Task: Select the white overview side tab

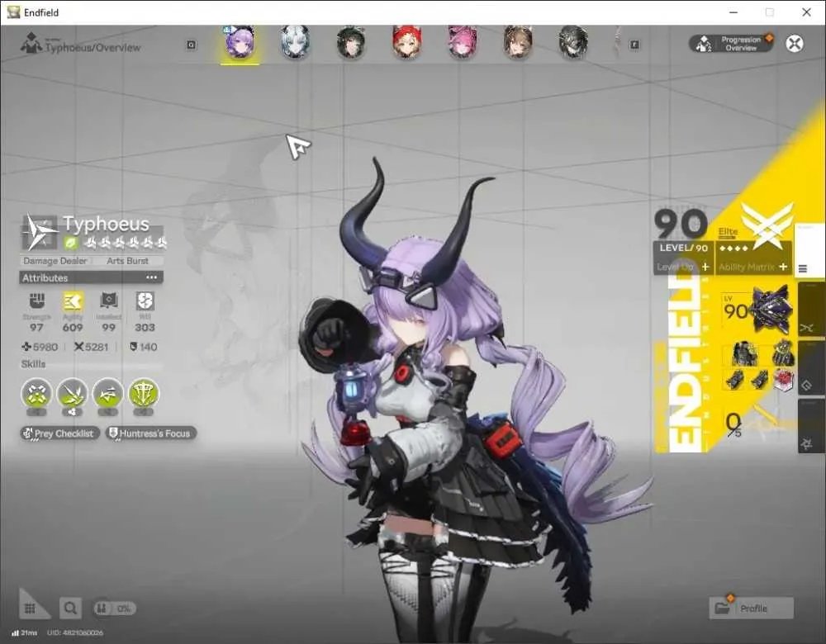Action: tap(809, 250)
